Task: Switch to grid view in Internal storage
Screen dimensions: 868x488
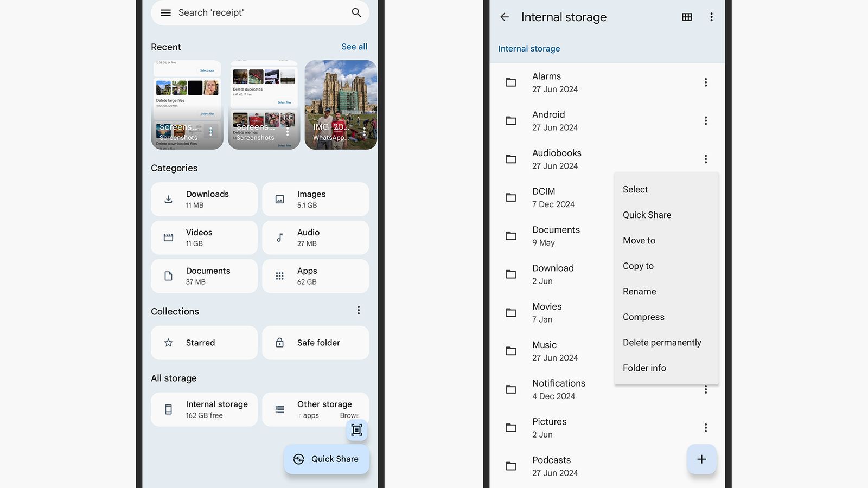Action: click(687, 17)
